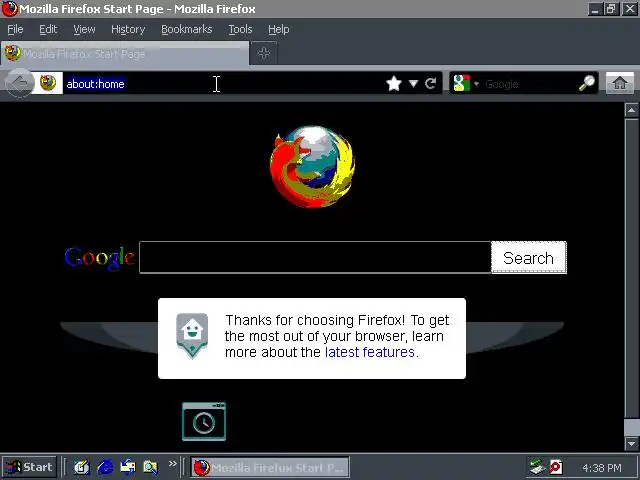Viewport: 640px width, 480px height.
Task: Open the URL history dropdown arrow
Action: click(413, 84)
